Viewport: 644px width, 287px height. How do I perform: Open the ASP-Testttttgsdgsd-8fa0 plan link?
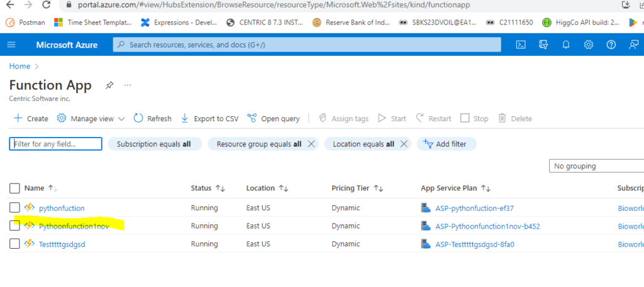pos(475,244)
